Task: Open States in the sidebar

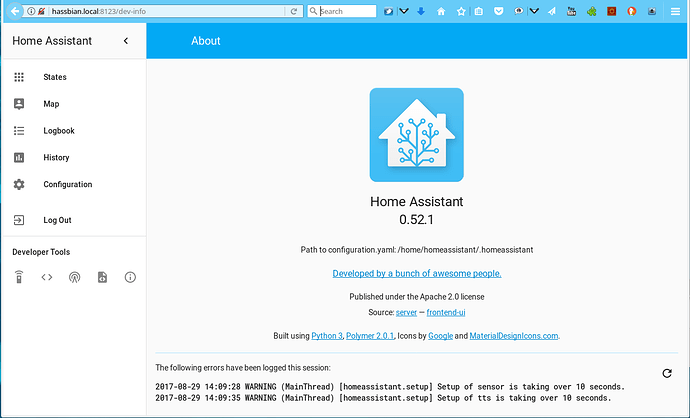Action: click(x=74, y=77)
